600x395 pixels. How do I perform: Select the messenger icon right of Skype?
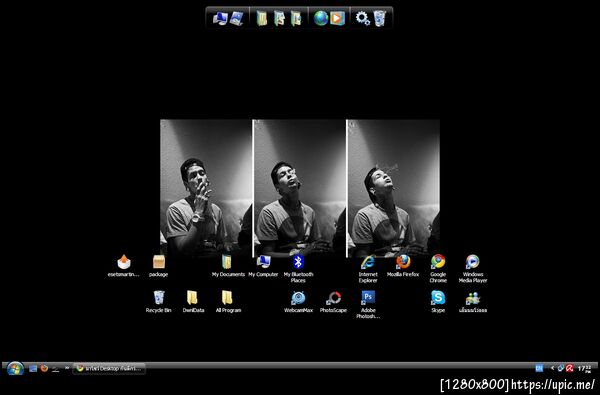click(x=473, y=302)
